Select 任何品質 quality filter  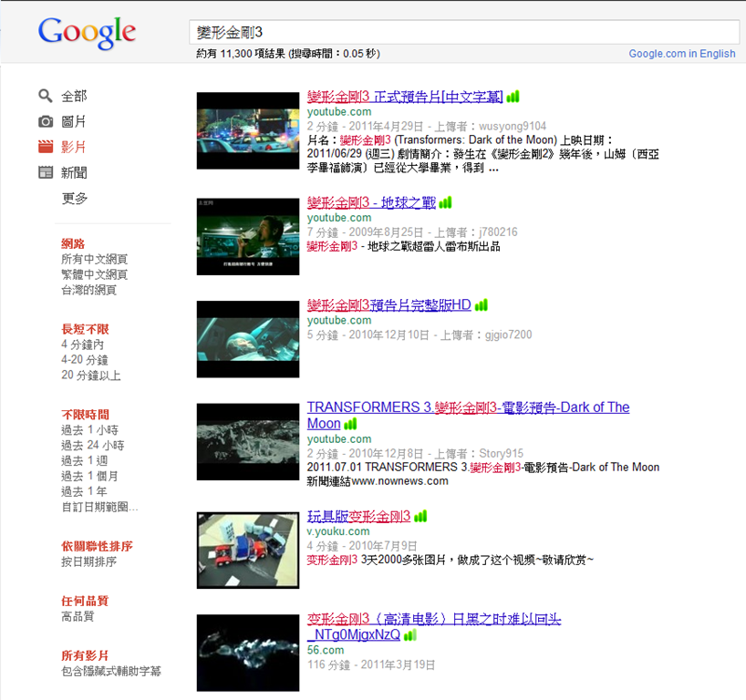(x=85, y=601)
